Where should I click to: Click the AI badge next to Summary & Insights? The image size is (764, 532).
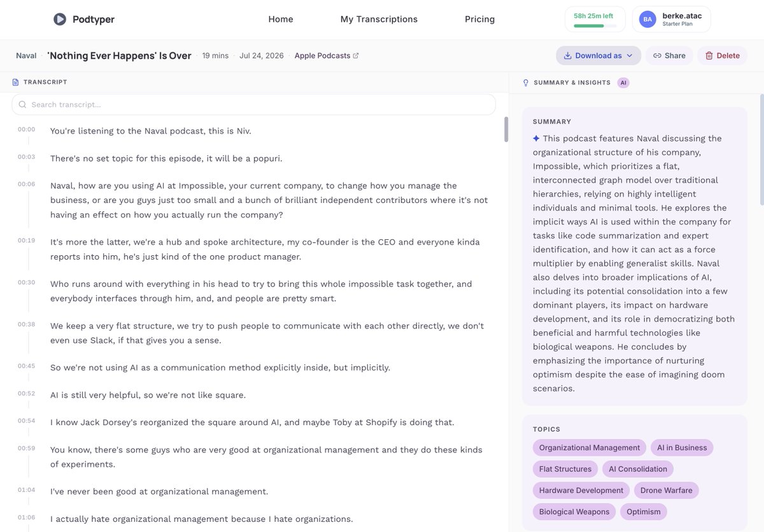(x=623, y=83)
